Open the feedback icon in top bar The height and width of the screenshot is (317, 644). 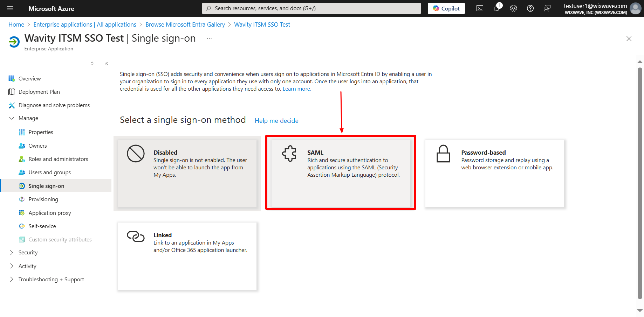(547, 8)
